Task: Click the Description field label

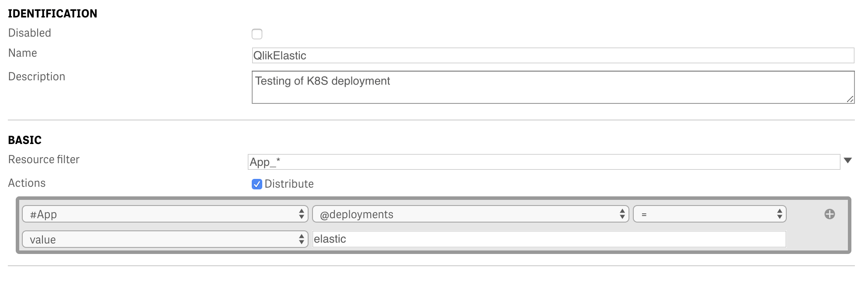Action: point(37,77)
